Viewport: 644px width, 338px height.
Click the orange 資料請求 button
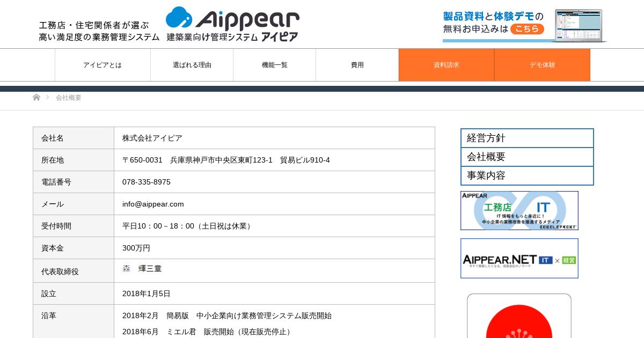pos(447,65)
